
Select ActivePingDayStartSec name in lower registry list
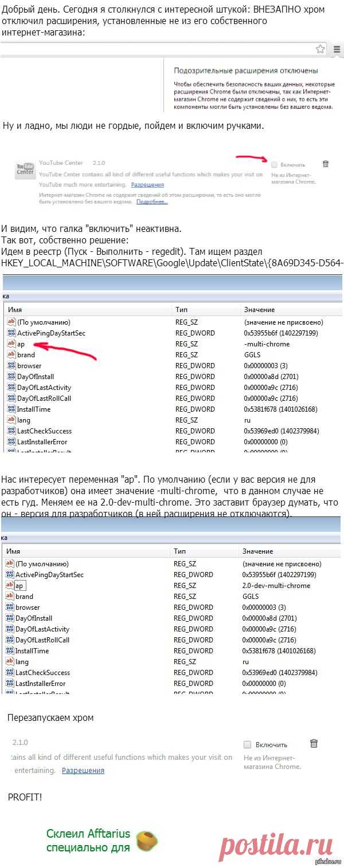50,575
